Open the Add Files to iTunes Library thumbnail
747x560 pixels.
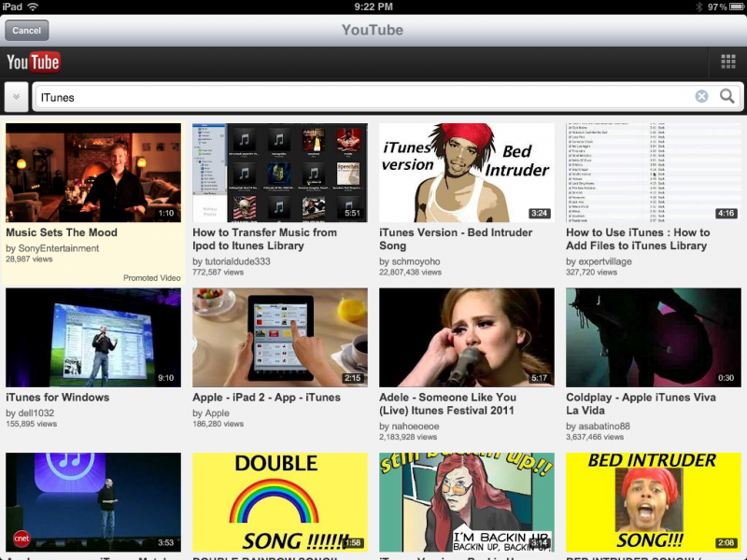pos(654,173)
